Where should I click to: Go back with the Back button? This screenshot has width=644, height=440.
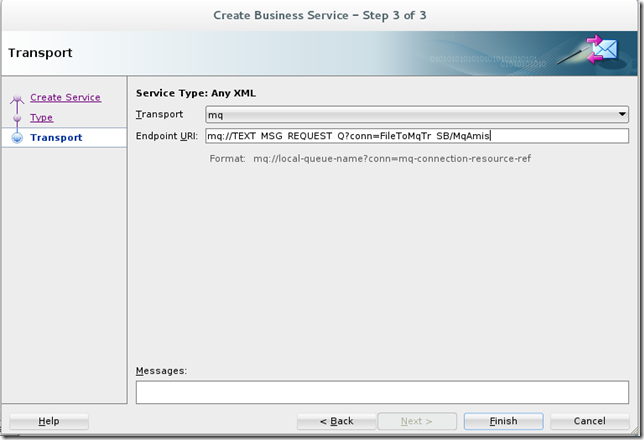pyautogui.click(x=336, y=421)
